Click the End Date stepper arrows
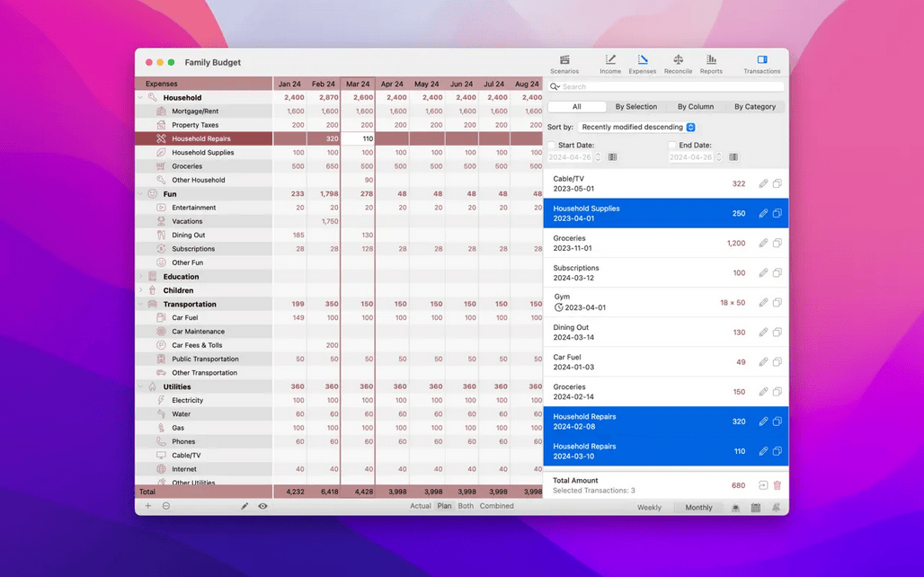The width and height of the screenshot is (924, 577). click(719, 157)
